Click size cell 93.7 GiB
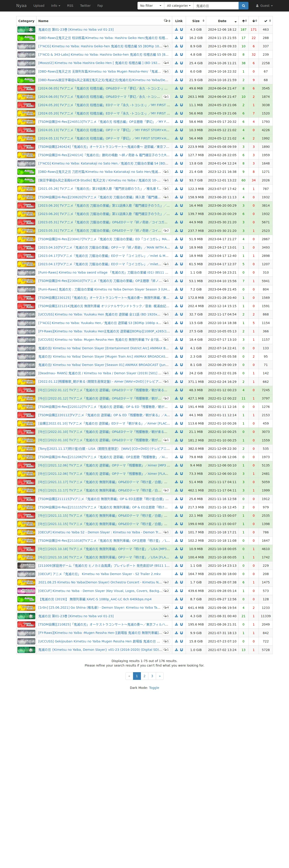Viewport: 289px width, 868px height. tap(196, 180)
